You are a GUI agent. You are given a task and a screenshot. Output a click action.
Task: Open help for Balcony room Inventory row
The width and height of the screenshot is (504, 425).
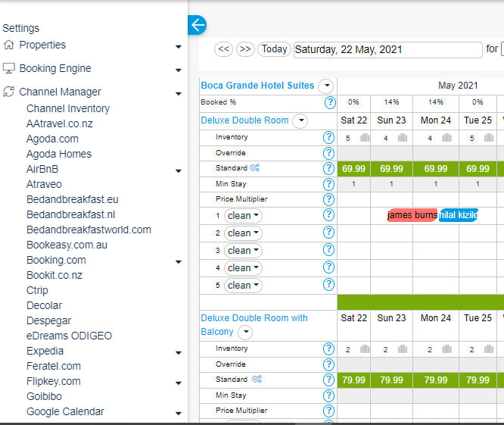pyautogui.click(x=328, y=348)
